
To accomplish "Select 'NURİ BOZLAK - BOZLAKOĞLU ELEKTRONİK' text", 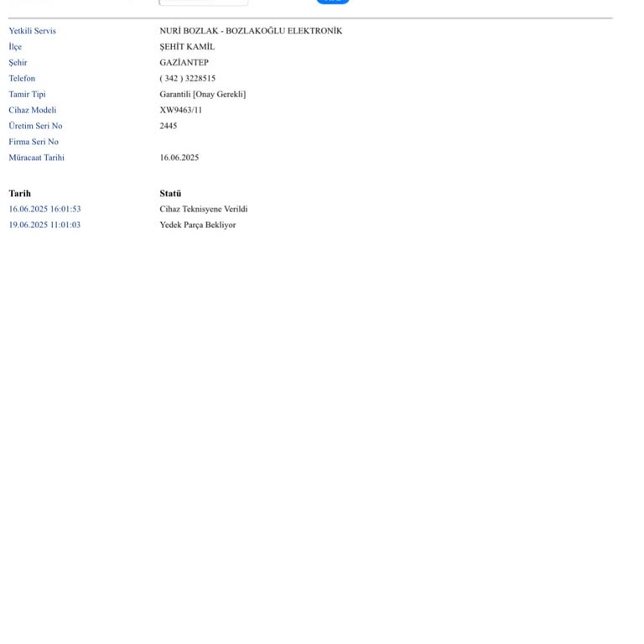I will 251,31.
